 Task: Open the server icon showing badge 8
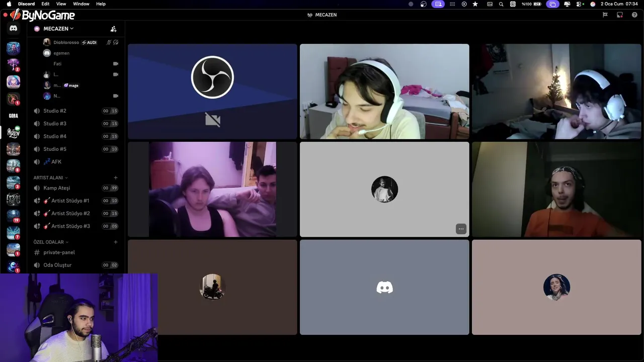(13, 166)
